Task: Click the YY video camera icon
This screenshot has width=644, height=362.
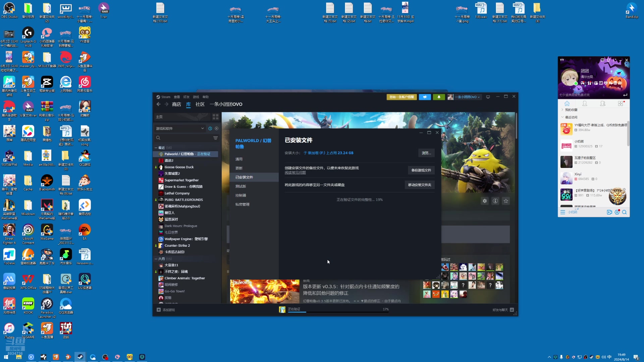Action: coord(609,212)
